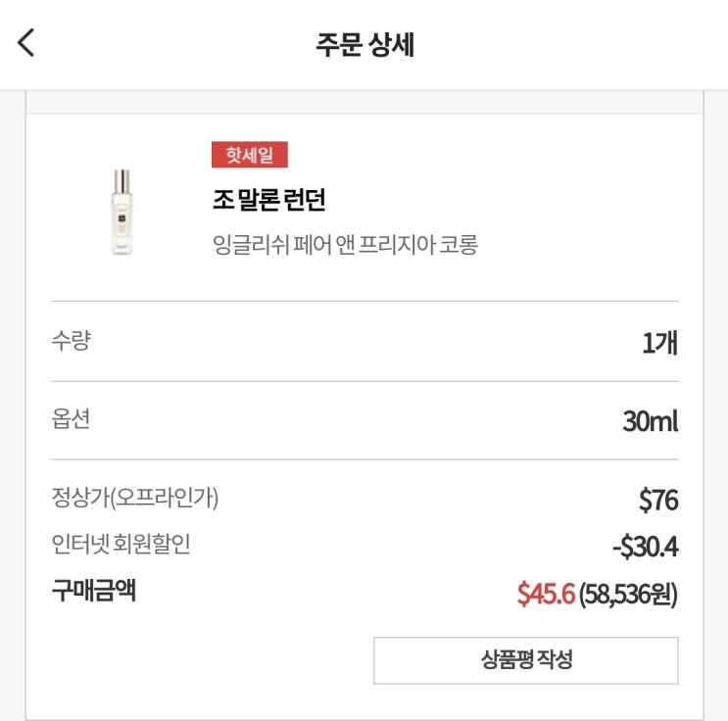Click the 수량 label
Image resolution: width=728 pixels, height=721 pixels.
[x=71, y=342]
